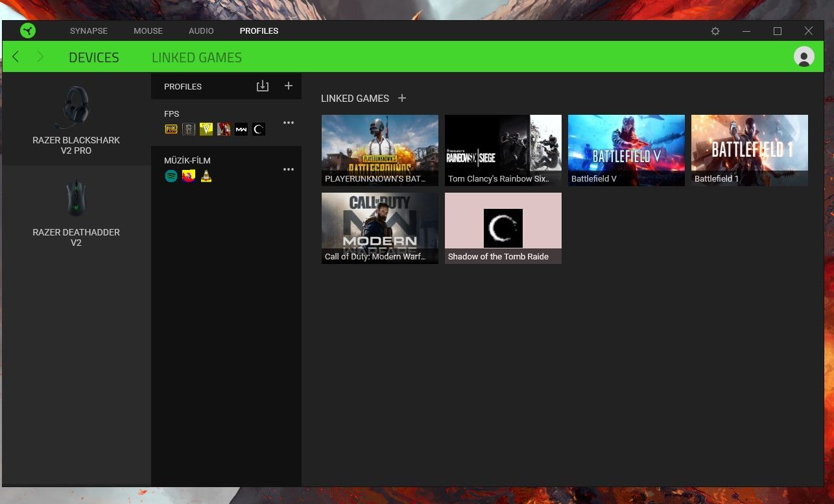
Task: Switch to the Mouse tab
Action: pos(148,31)
